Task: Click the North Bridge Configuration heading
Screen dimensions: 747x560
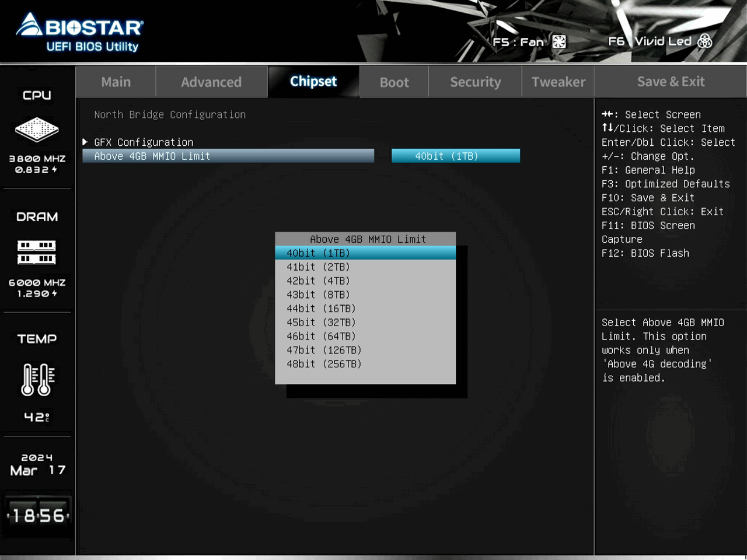Action: pyautogui.click(x=170, y=114)
